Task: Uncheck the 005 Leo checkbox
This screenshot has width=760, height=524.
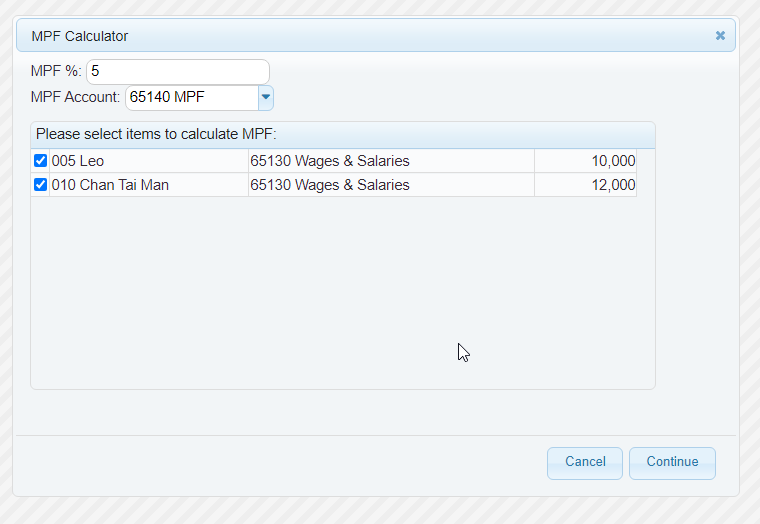Action: click(41, 161)
